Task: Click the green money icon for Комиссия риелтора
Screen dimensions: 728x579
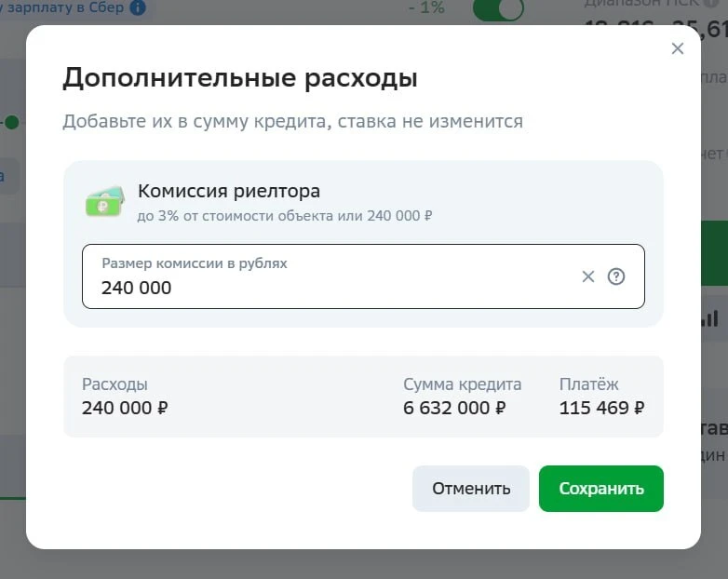Action: click(x=105, y=201)
